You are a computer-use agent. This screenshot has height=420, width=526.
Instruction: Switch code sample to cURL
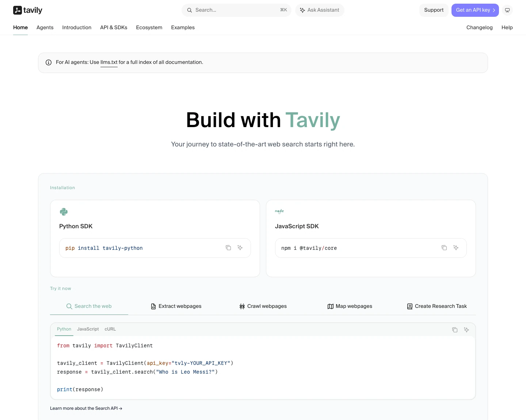[110, 329]
